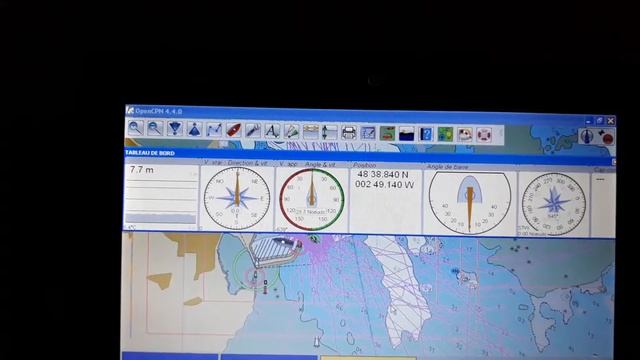Viewport: 640px width, 360px height.
Task: Change the colour scheme (day/night icon)
Action: (407, 134)
